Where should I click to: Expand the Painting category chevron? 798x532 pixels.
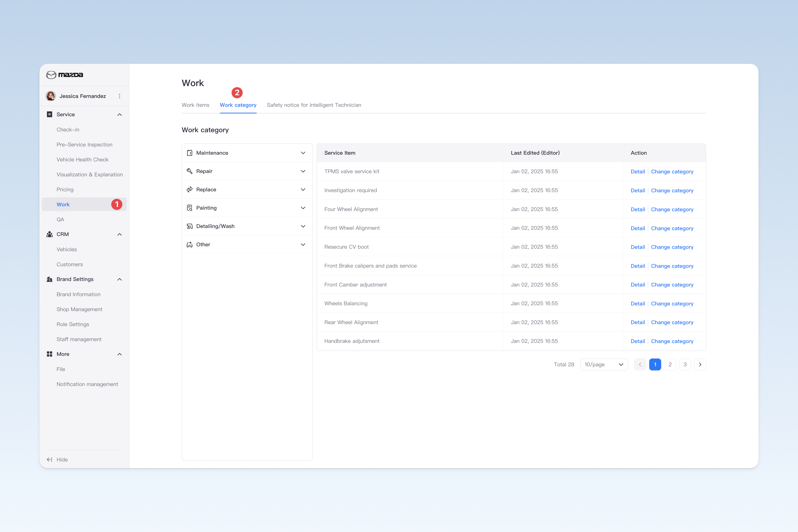(x=303, y=208)
